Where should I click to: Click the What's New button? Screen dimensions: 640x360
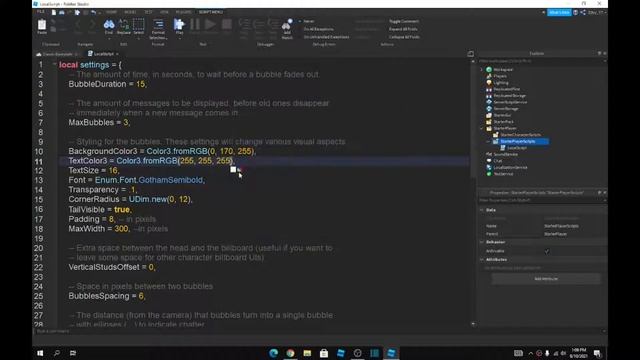[x=559, y=13]
